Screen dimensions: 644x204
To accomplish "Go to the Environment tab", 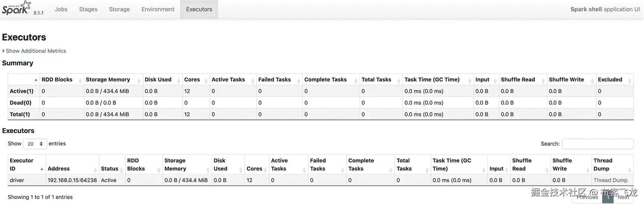I will [x=158, y=9].
